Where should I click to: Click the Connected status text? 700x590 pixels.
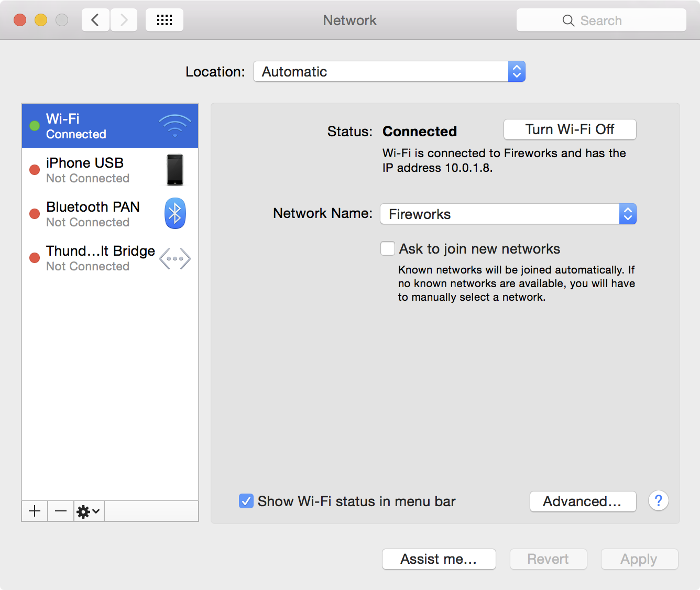pyautogui.click(x=420, y=131)
